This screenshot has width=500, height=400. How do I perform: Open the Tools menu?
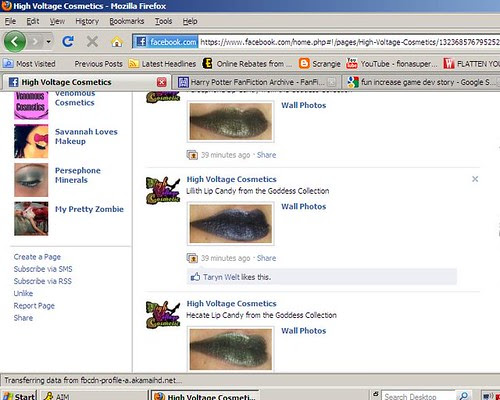click(163, 21)
